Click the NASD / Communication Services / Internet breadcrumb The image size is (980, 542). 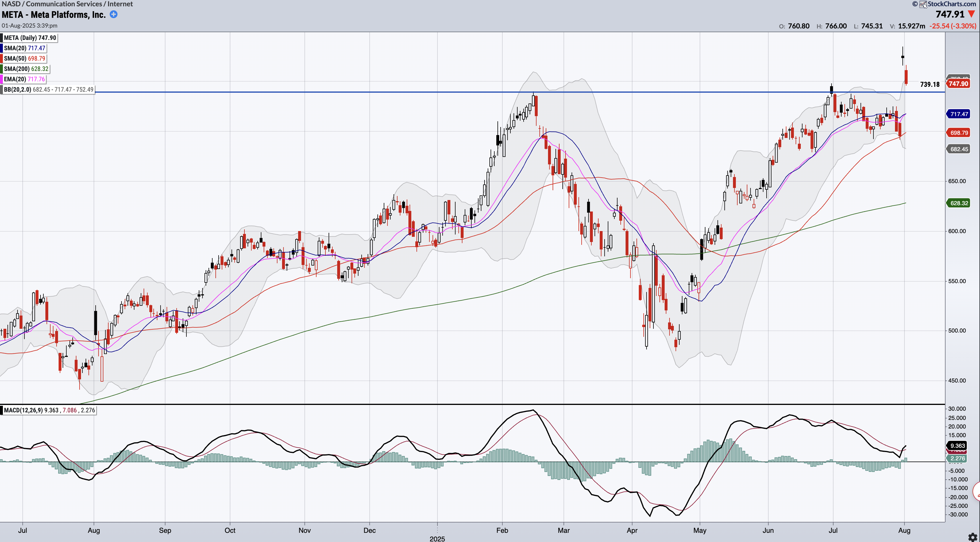(x=67, y=4)
